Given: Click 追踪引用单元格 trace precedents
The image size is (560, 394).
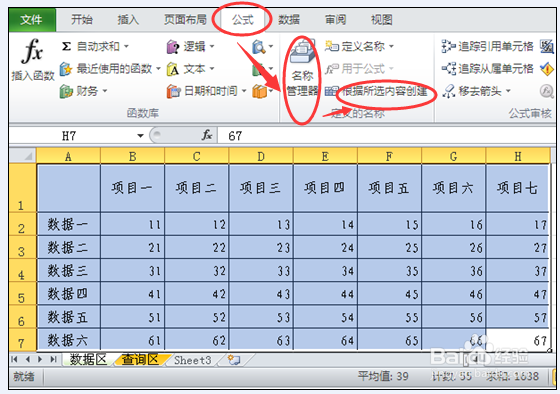Looking at the screenshot, I should coord(487,46).
